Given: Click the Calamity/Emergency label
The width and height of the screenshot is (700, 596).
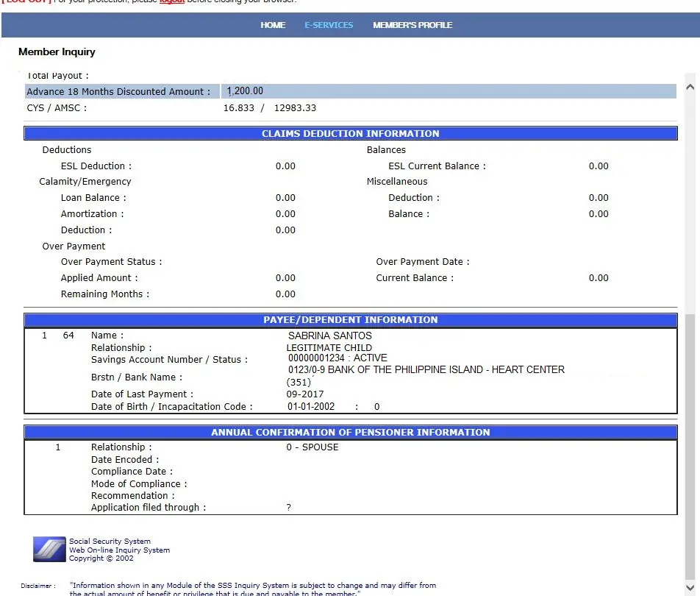Looking at the screenshot, I should coord(85,182).
